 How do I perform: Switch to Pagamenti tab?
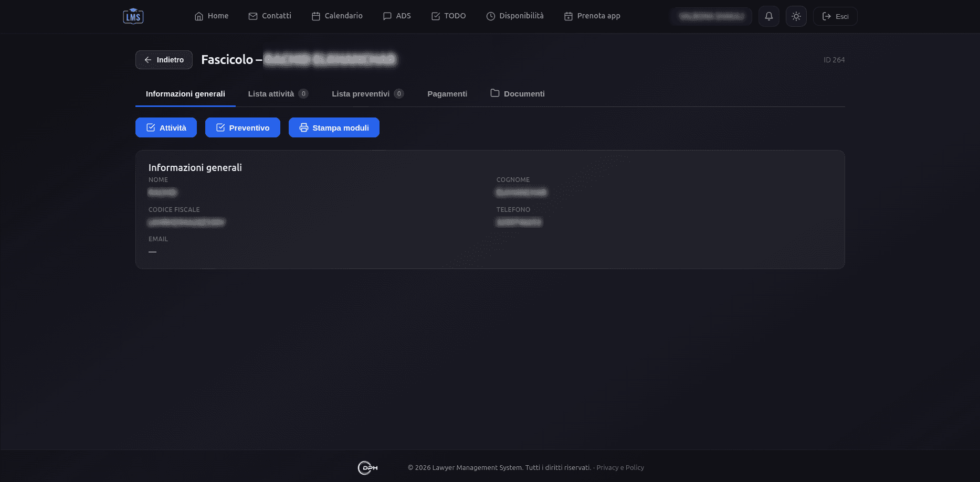447,94
